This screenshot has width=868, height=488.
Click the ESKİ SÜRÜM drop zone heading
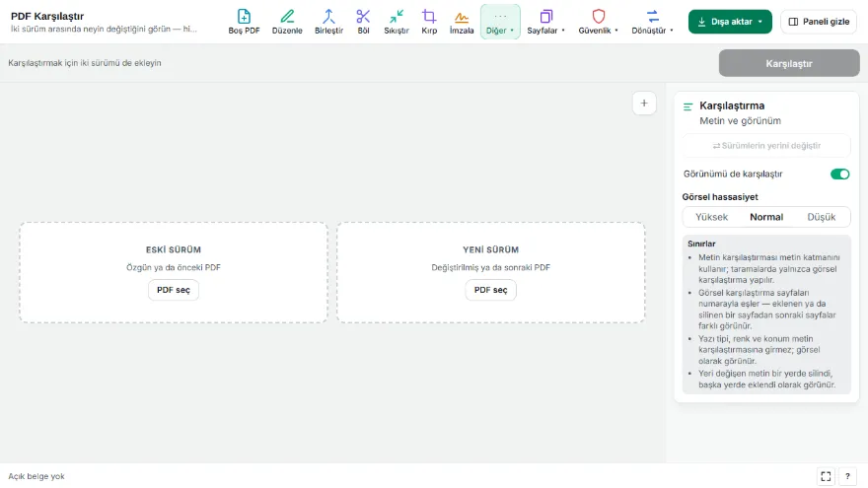coord(174,249)
